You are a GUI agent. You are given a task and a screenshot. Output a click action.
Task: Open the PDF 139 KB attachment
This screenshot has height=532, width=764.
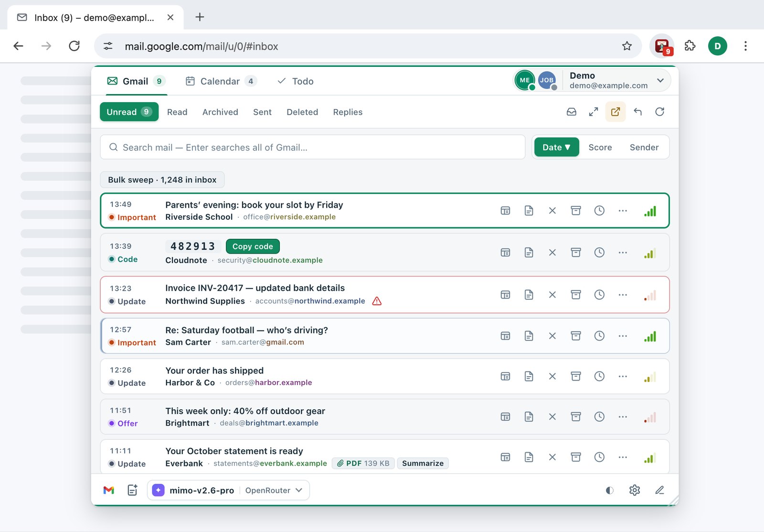pos(363,463)
